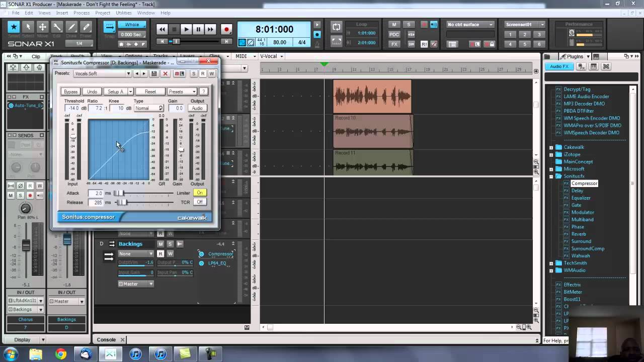
Task: Delete the compressor preset with the red X
Action: [x=165, y=74]
